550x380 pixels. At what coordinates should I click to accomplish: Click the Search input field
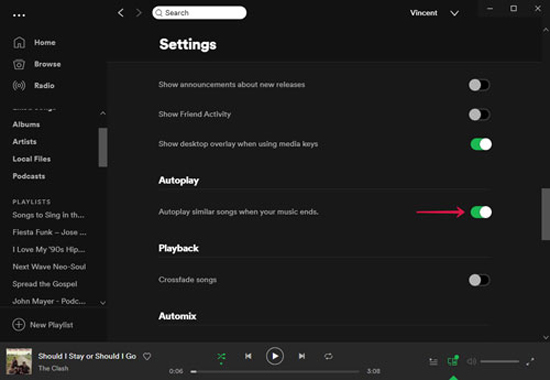[x=199, y=13]
